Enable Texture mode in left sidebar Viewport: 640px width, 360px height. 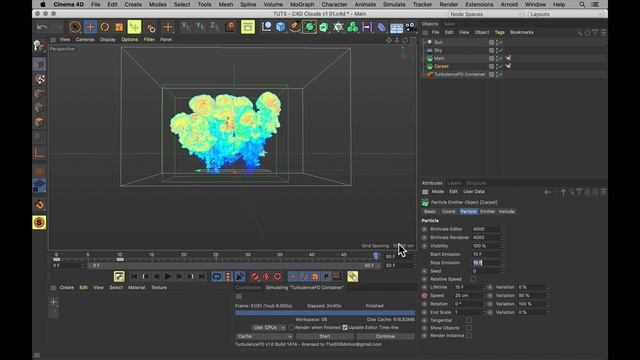pos(40,79)
